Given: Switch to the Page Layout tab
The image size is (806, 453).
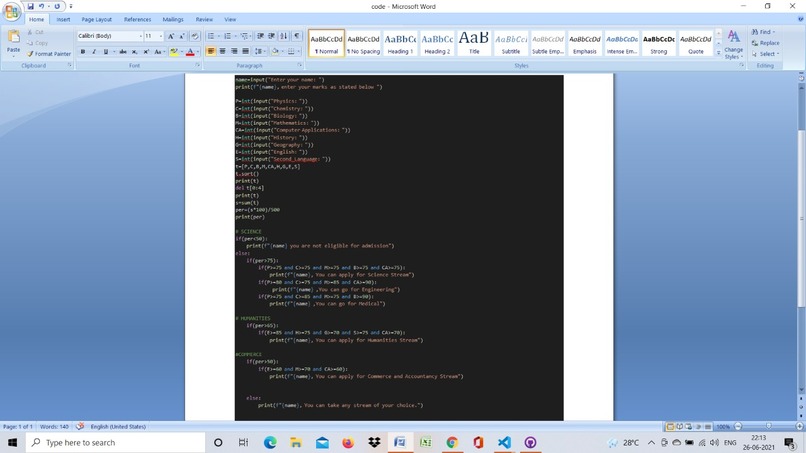Looking at the screenshot, I should [x=96, y=20].
